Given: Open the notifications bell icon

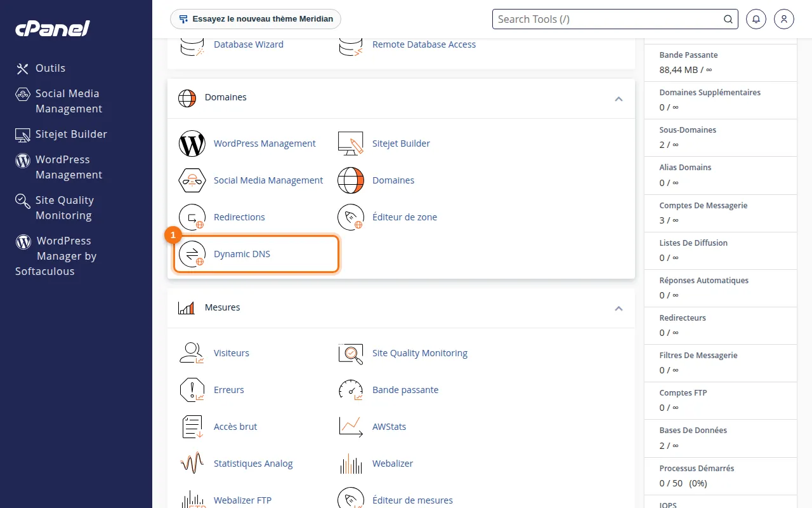Looking at the screenshot, I should point(756,19).
